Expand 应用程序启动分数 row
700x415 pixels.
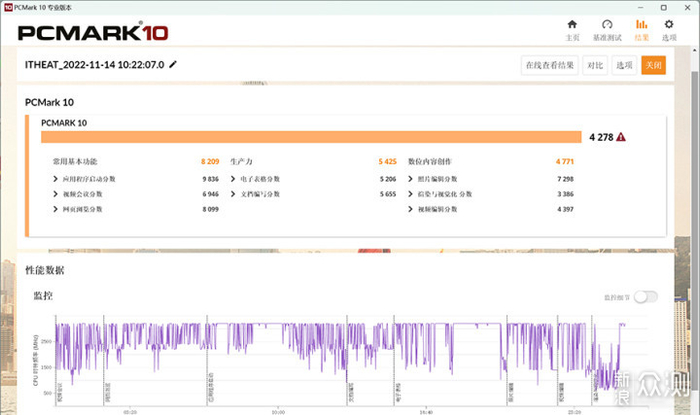pyautogui.click(x=56, y=179)
